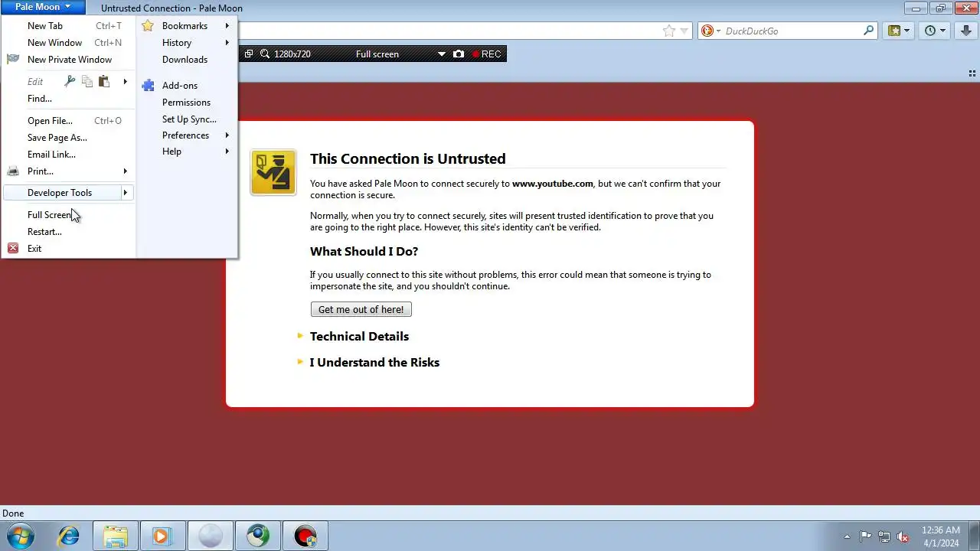
Task: Choose Exit in the Pale Moon menu
Action: (x=69, y=249)
